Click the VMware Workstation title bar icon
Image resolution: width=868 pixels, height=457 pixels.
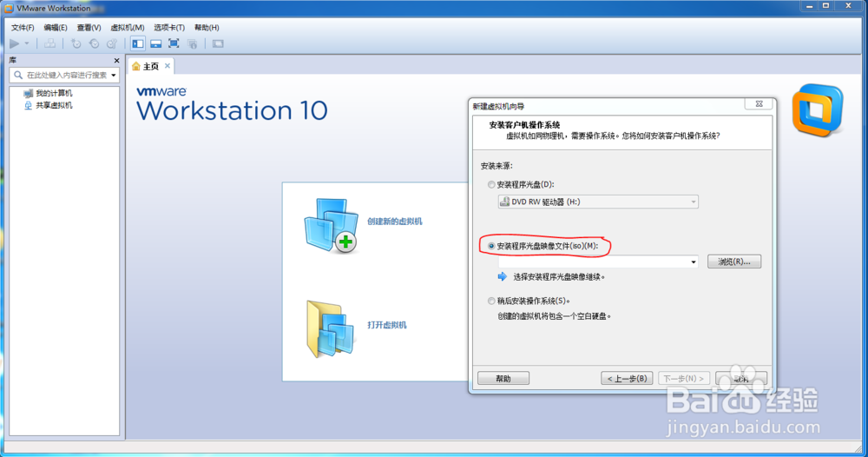click(9, 9)
